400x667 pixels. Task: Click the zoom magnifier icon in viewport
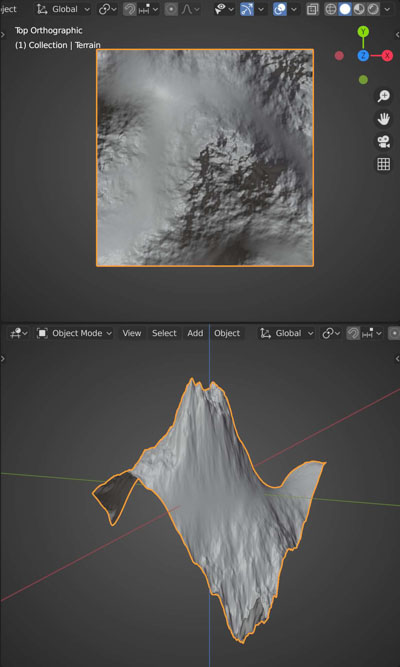383,96
